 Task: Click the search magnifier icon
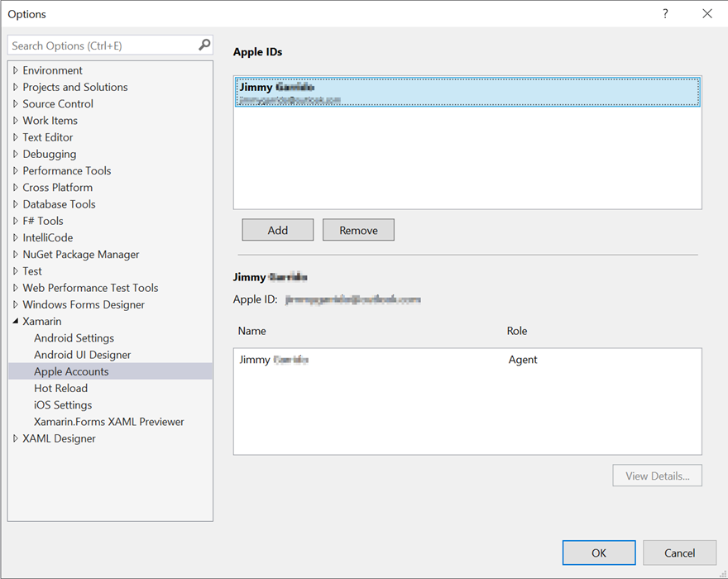(204, 45)
